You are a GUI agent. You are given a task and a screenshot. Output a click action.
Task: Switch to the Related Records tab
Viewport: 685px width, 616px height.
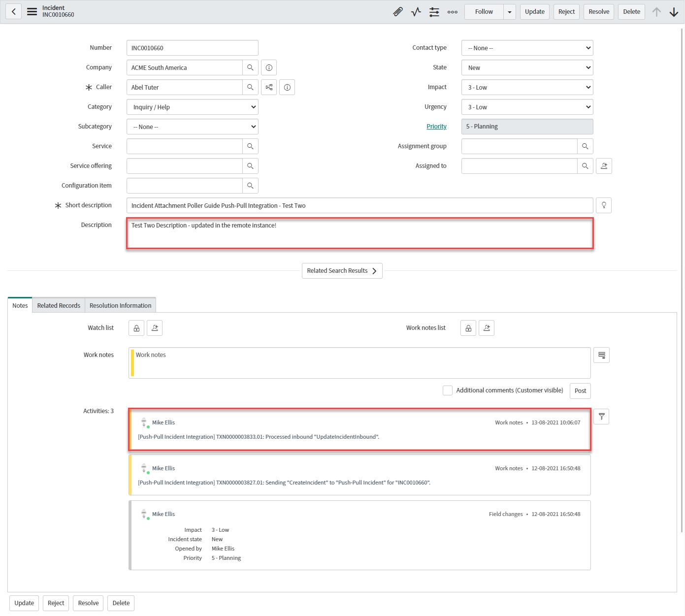point(59,305)
